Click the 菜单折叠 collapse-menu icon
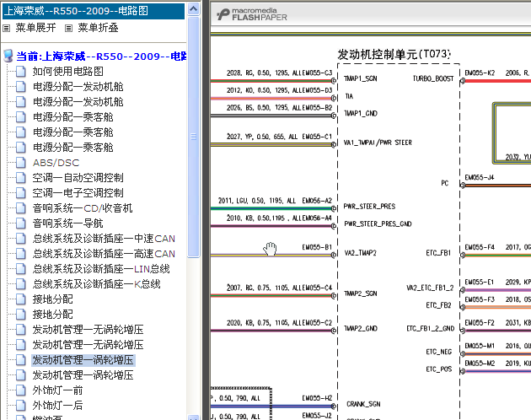 (68, 28)
